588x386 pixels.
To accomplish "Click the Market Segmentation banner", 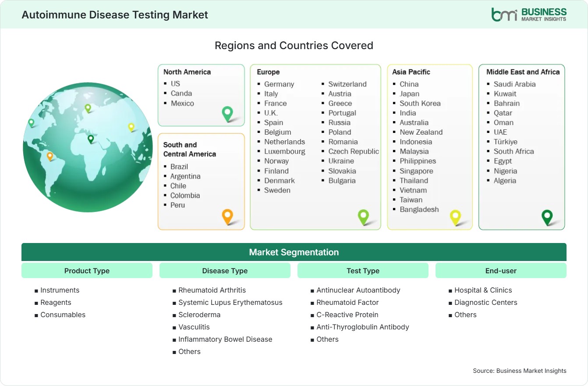I will click(x=294, y=252).
